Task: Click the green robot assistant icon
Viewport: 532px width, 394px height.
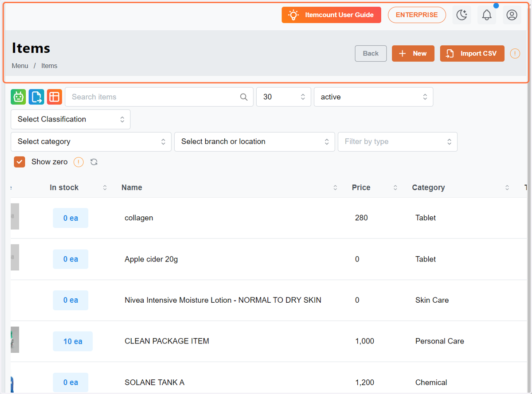Action: (18, 97)
